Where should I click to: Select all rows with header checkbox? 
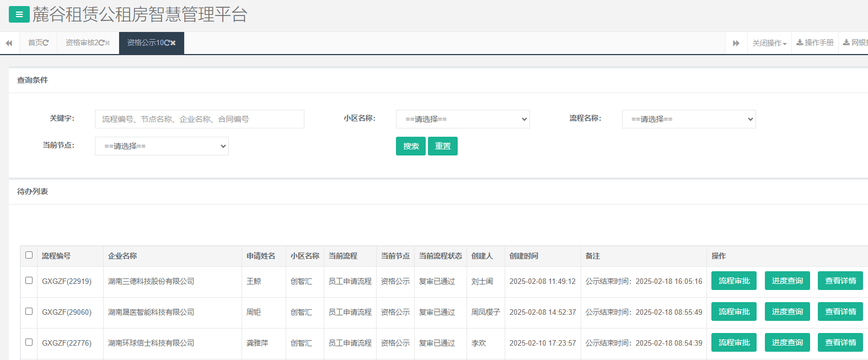point(29,255)
